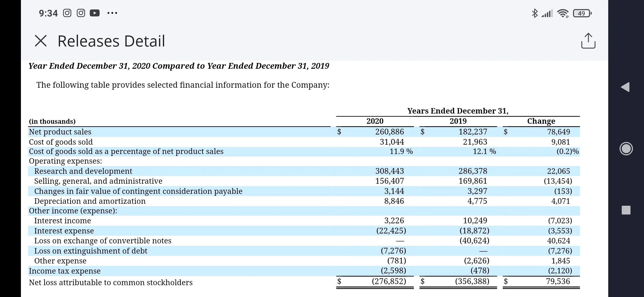
Task: Select the '2020' column header
Action: click(x=375, y=121)
